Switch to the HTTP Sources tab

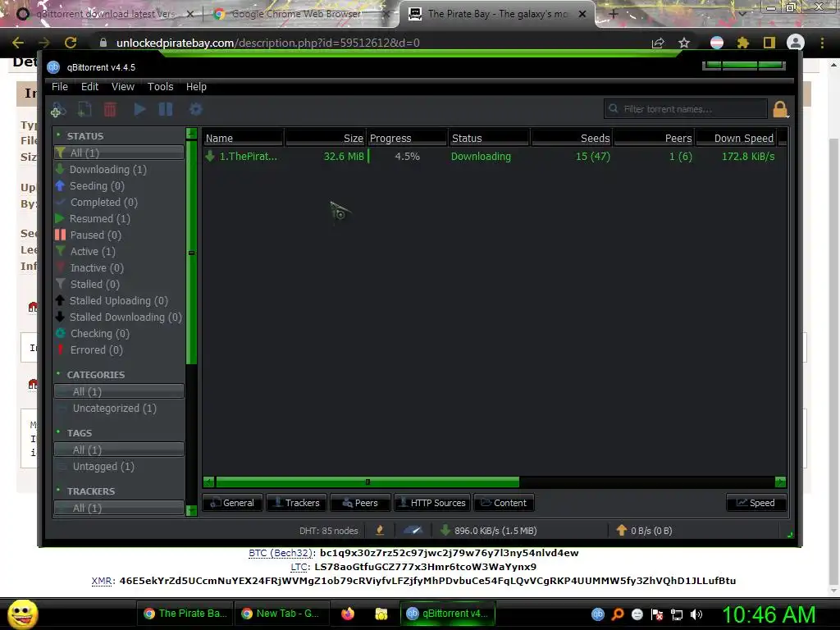[432, 503]
